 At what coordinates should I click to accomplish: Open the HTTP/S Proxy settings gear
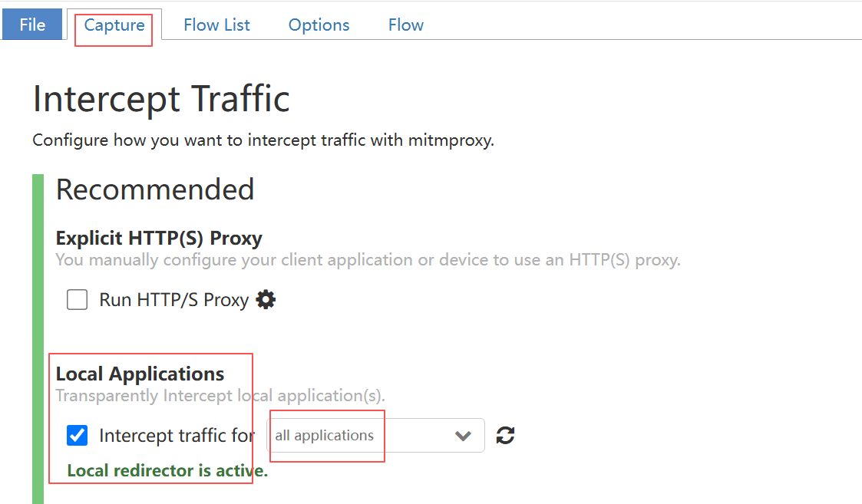[266, 299]
